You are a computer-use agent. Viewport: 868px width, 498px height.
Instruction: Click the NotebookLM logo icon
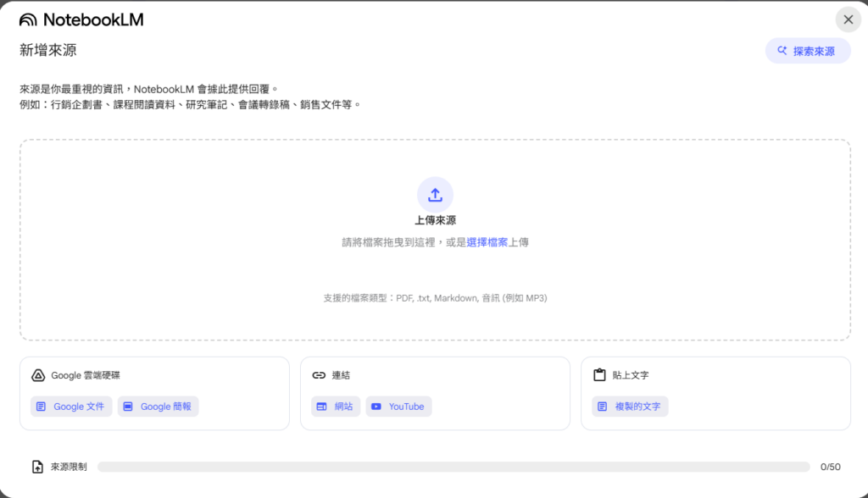pyautogui.click(x=28, y=20)
